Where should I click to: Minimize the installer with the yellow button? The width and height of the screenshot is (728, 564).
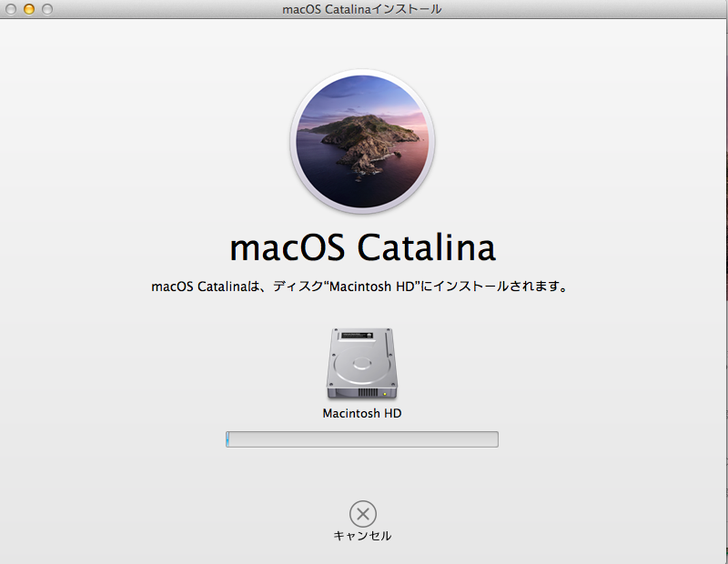[29, 9]
